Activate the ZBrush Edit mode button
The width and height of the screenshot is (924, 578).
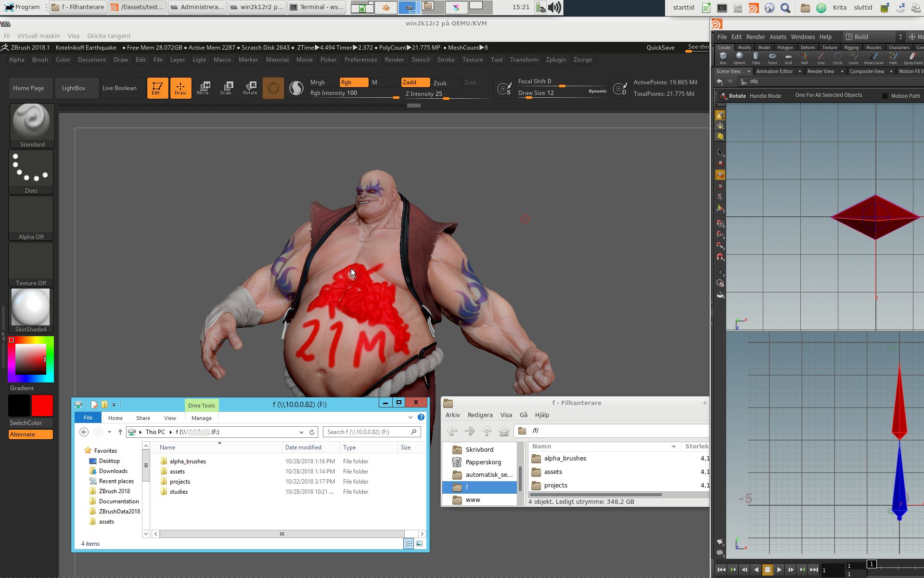point(157,88)
